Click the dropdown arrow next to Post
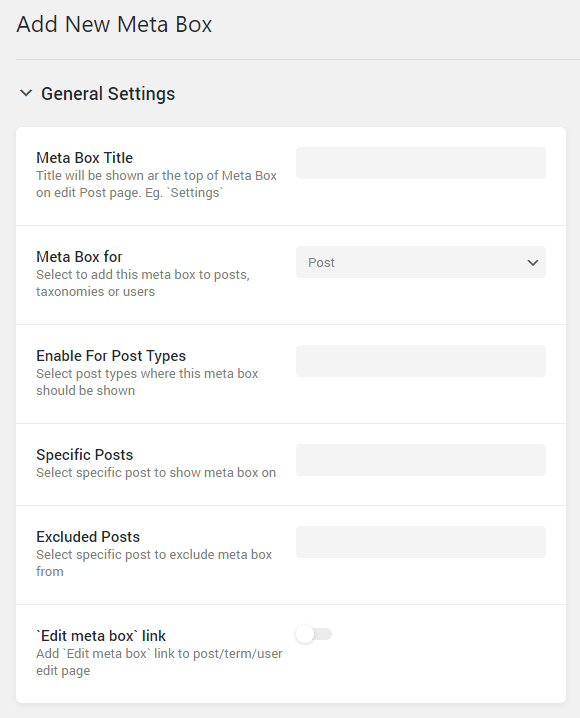This screenshot has width=580, height=718. (x=532, y=263)
